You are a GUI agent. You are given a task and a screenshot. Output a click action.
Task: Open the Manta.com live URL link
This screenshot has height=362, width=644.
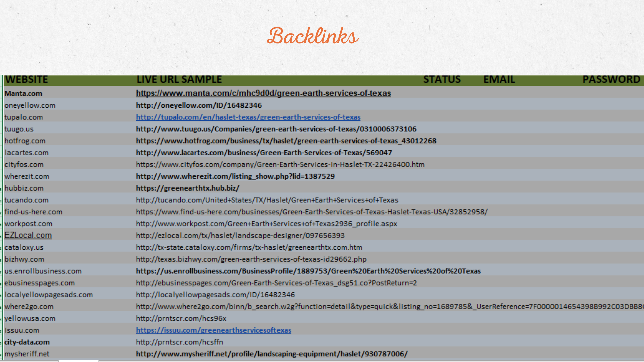click(263, 93)
